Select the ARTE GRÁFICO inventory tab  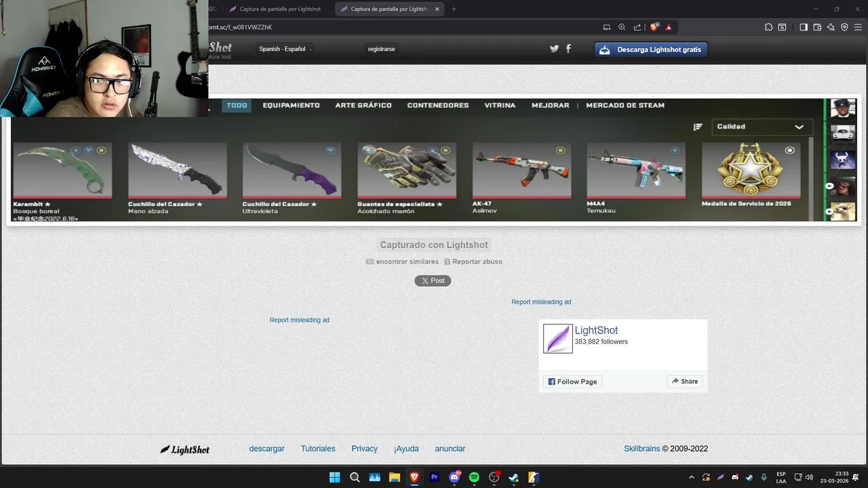(363, 105)
